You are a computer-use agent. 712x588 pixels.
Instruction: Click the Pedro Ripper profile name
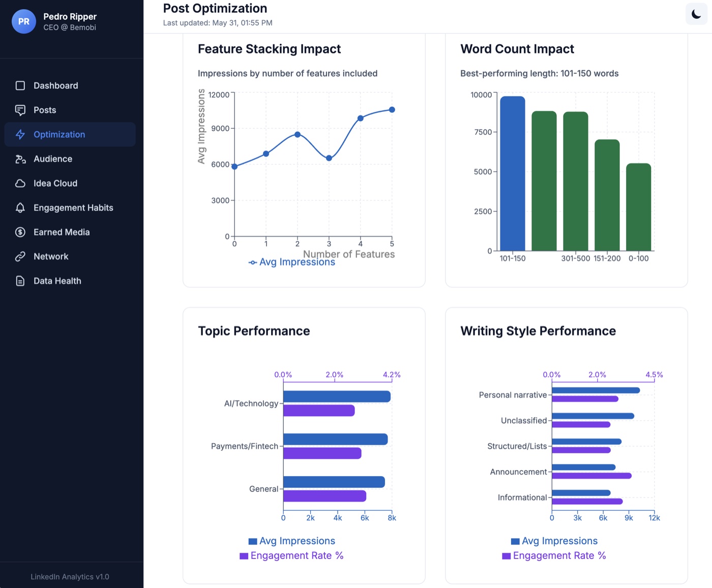pyautogui.click(x=70, y=16)
